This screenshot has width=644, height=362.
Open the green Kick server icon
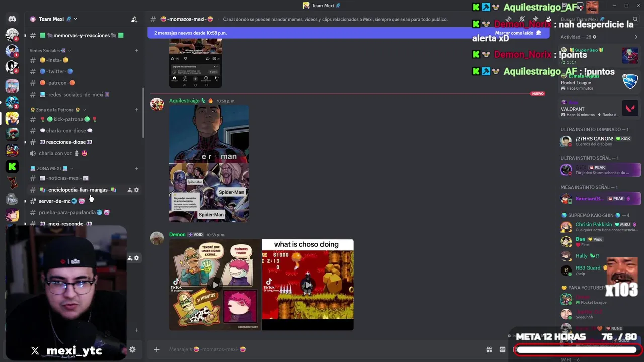(x=12, y=166)
